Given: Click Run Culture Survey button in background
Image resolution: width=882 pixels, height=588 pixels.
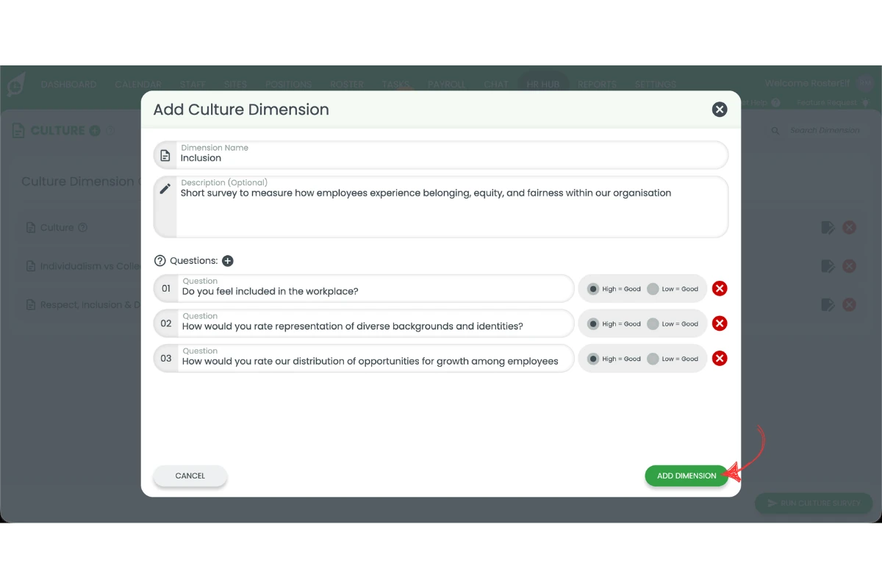Looking at the screenshot, I should [814, 503].
